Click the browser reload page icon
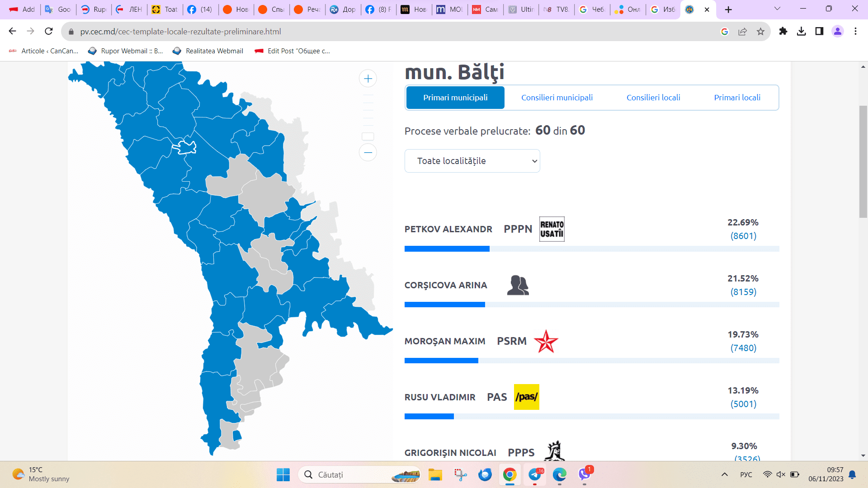Viewport: 868px width, 488px height. [x=49, y=31]
